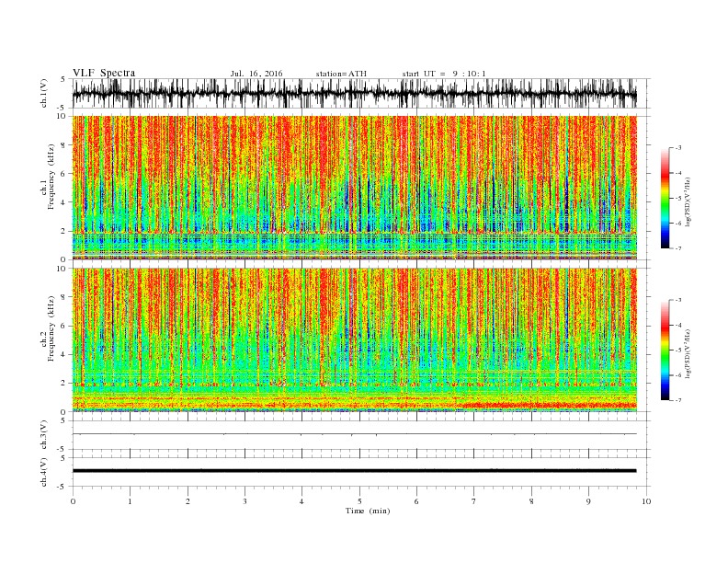
Task: Click the ch.1 'log(PSD)(V²/Hz)' colorbar label
Action: click(688, 202)
